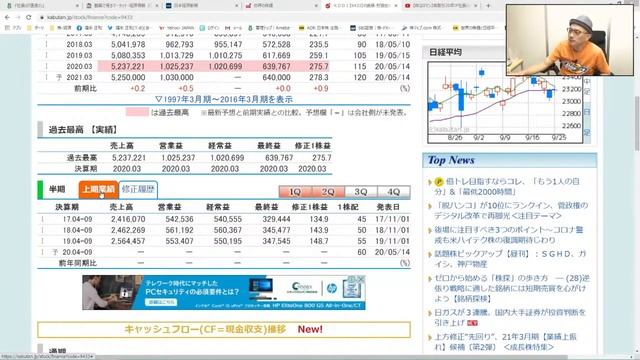Click the 半期 section label
This screenshot has height=360, width=640.
click(x=57, y=189)
